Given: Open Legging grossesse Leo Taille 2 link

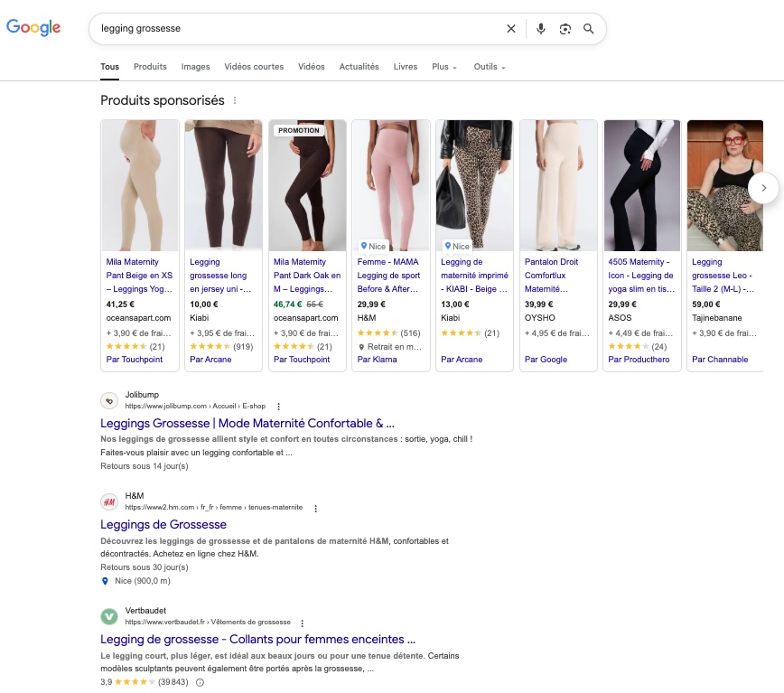Looking at the screenshot, I should pos(723,276).
